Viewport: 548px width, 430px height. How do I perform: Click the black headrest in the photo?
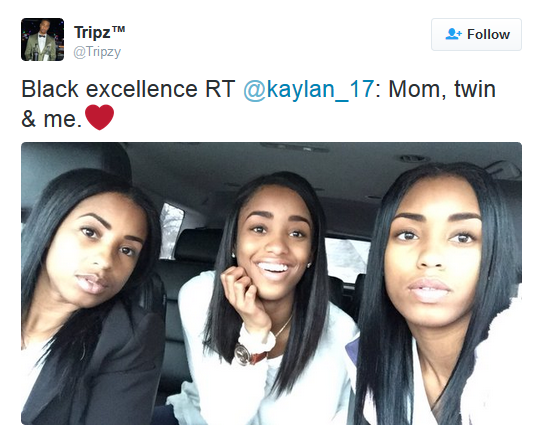196,245
